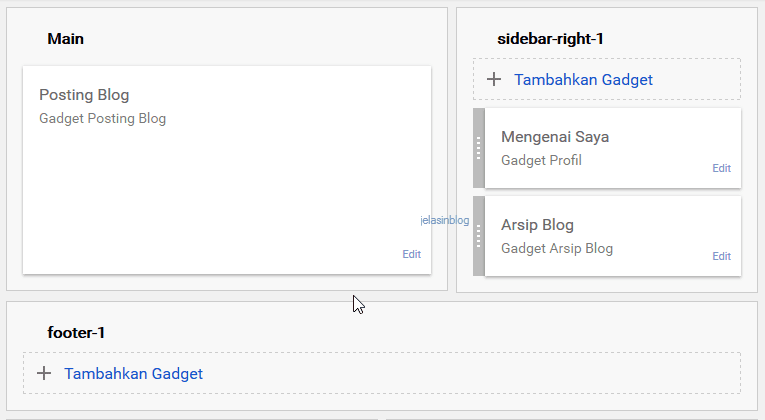The width and height of the screenshot is (765, 420).
Task: Click the Main section heading
Action: (x=65, y=39)
